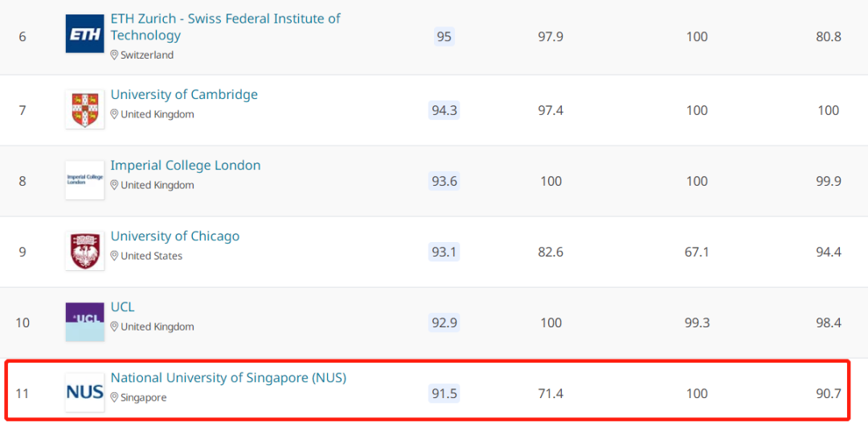The height and width of the screenshot is (427, 868).
Task: Click the Switzerland country label
Action: [147, 55]
